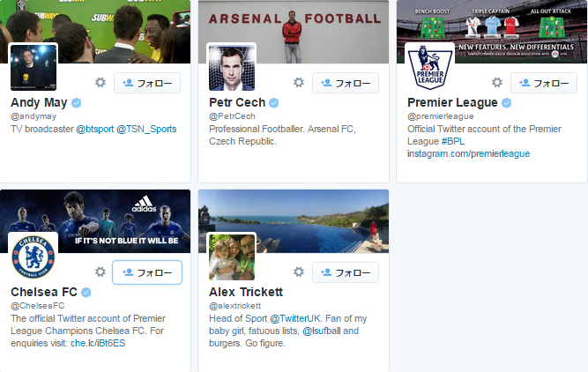Open instagram.com/premierleague link
The height and width of the screenshot is (372, 588).
(x=468, y=153)
